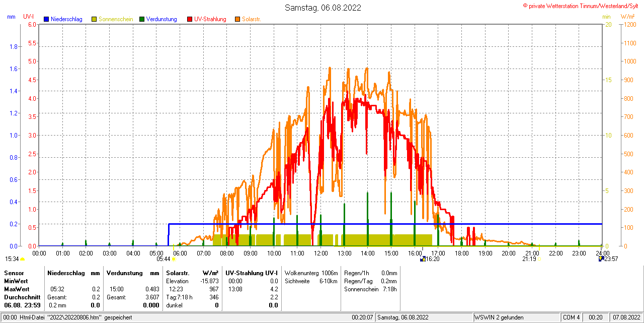
Task: Click the yellow Sonnenschein legend color square
Action: click(94, 19)
